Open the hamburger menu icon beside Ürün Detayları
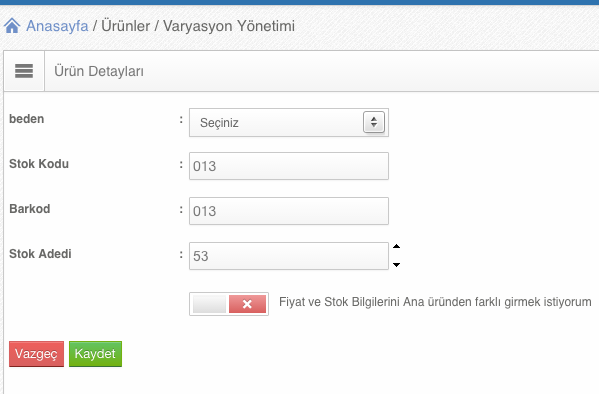 (24, 71)
